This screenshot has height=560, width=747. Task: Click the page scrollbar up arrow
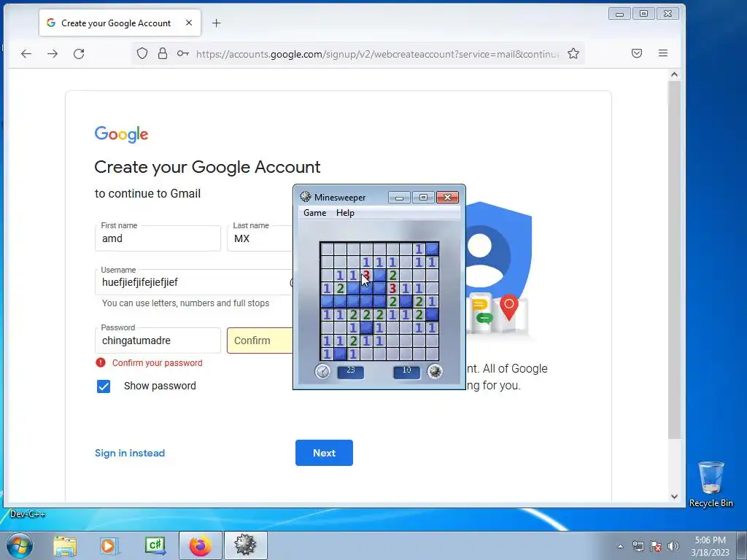click(x=674, y=74)
